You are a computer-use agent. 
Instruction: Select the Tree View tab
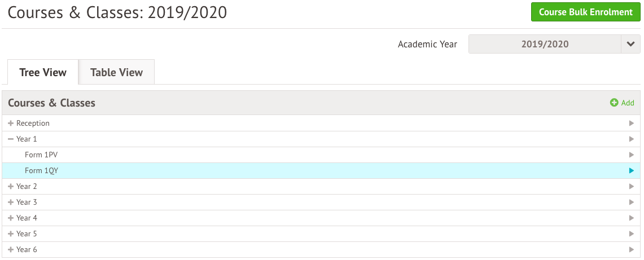43,72
